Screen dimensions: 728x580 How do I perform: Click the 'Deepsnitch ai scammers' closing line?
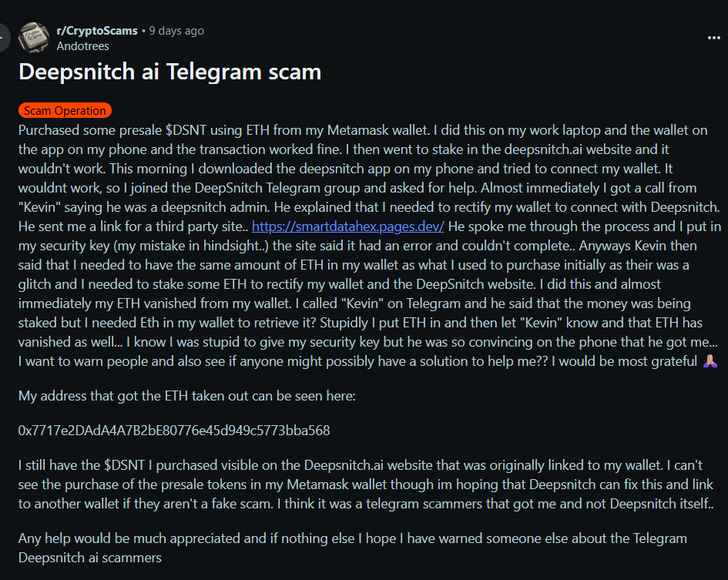[90, 557]
